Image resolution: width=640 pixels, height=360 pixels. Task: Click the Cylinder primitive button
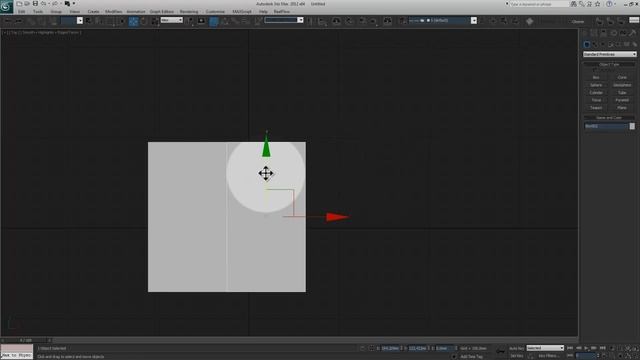coord(596,93)
